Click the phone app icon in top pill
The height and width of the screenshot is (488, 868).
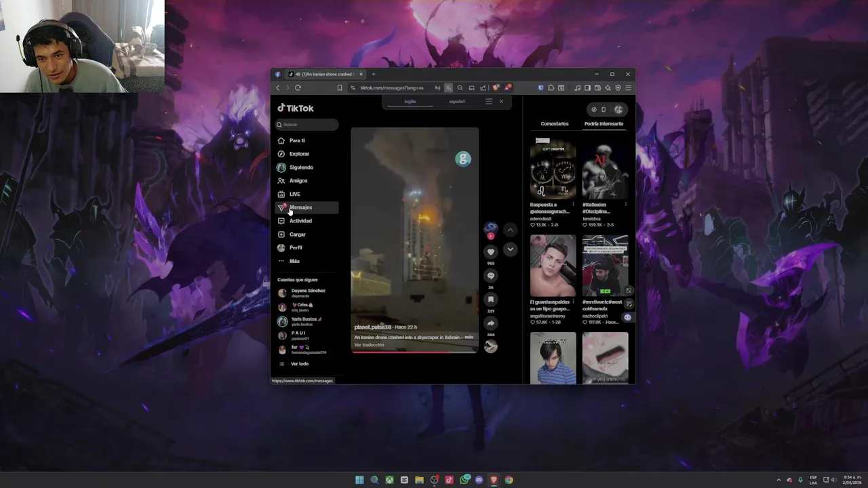pos(604,109)
